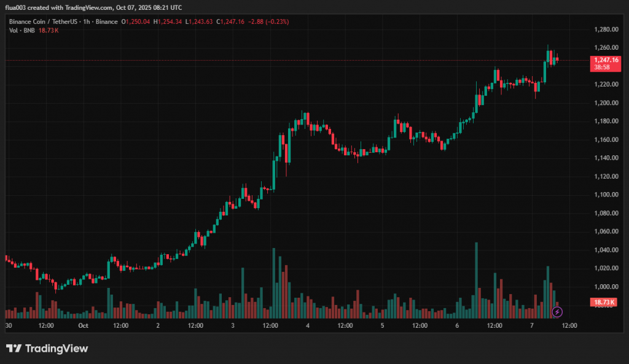Click the day 7 marker on time axis
The width and height of the screenshot is (629, 364).
coord(532,325)
